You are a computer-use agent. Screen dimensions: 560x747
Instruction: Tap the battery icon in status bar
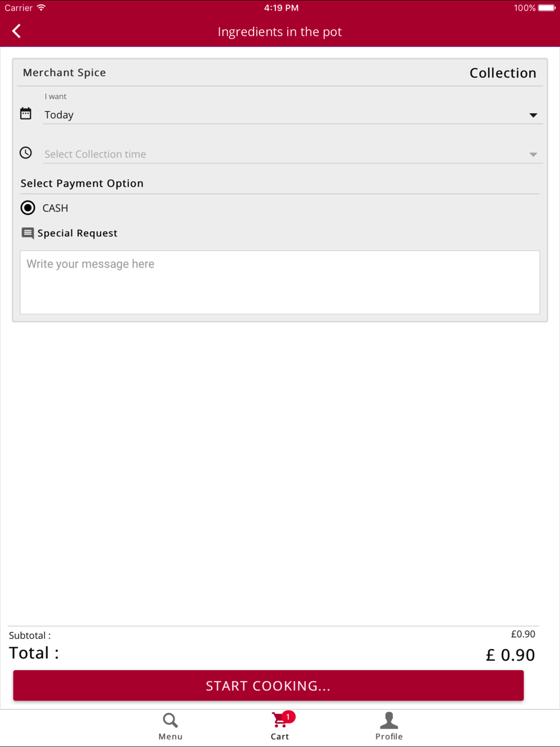547,8
